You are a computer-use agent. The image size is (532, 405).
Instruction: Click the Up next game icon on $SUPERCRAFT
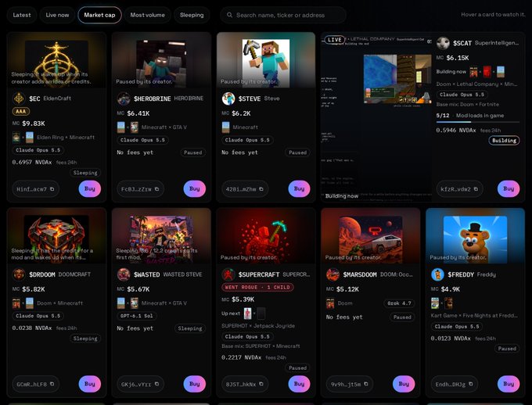click(x=248, y=314)
